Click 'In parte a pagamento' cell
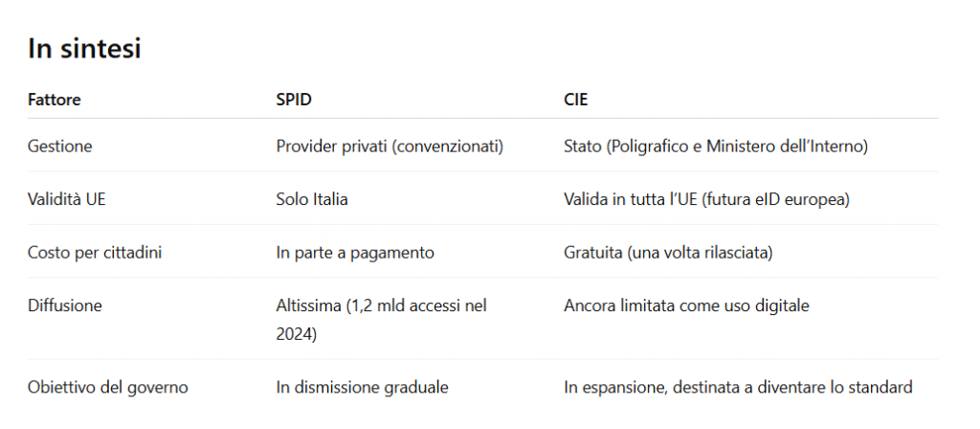 click(355, 253)
